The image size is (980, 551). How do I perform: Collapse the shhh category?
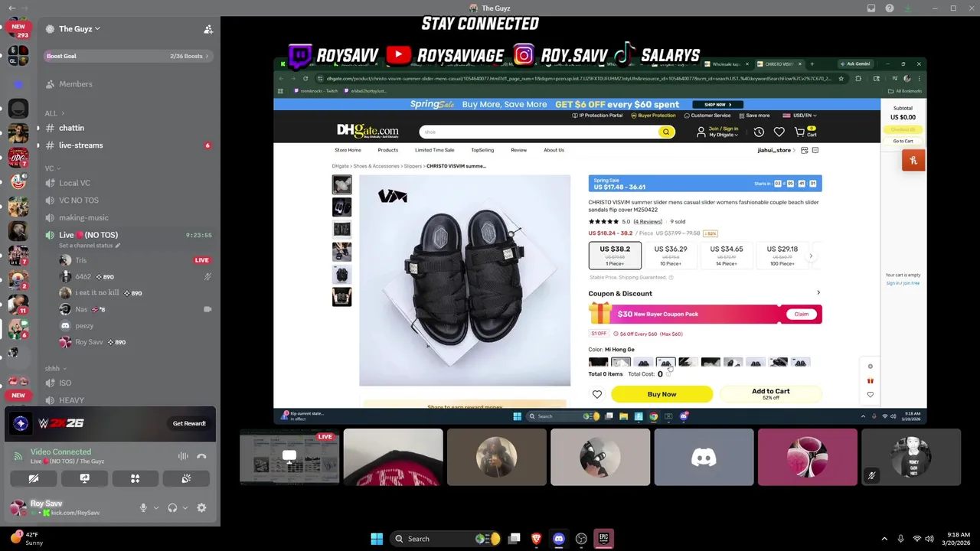(54, 369)
